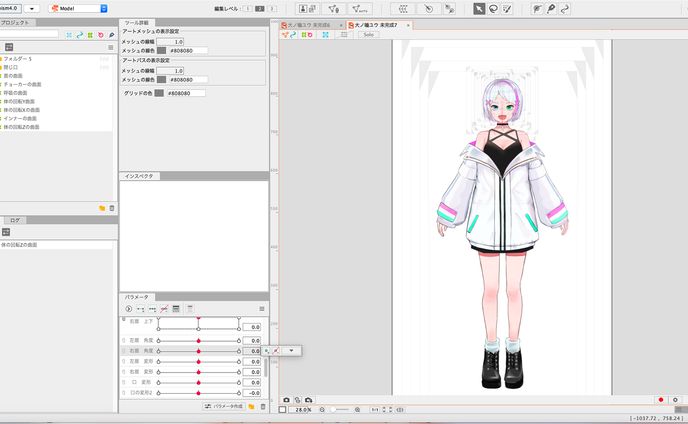Switch to the インスペクタ tab
688x424 pixels.
click(x=139, y=176)
